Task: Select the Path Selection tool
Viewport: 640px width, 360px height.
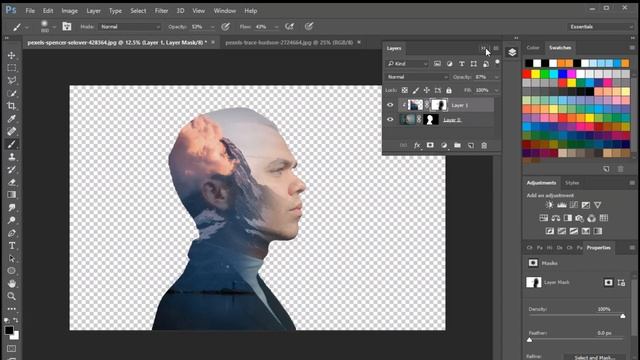Action: tap(11, 258)
